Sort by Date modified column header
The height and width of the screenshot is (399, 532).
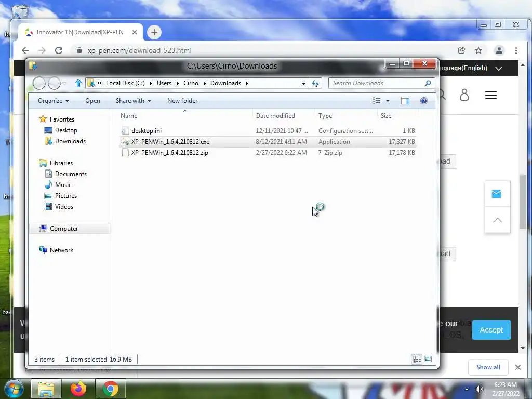[x=284, y=116]
